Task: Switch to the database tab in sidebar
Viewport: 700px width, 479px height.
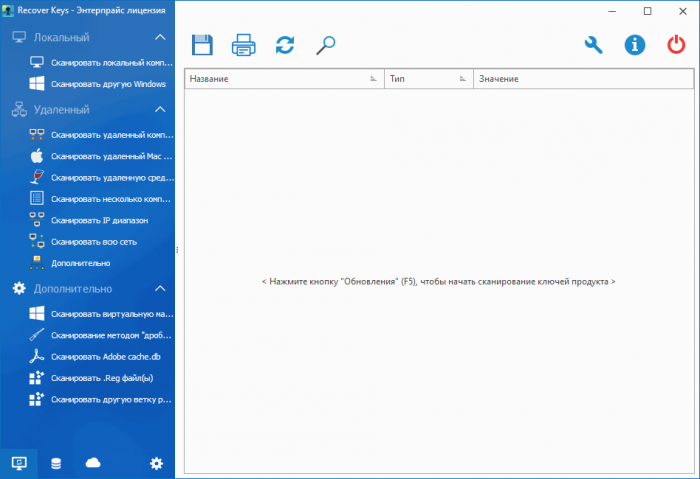Action: tap(55, 462)
